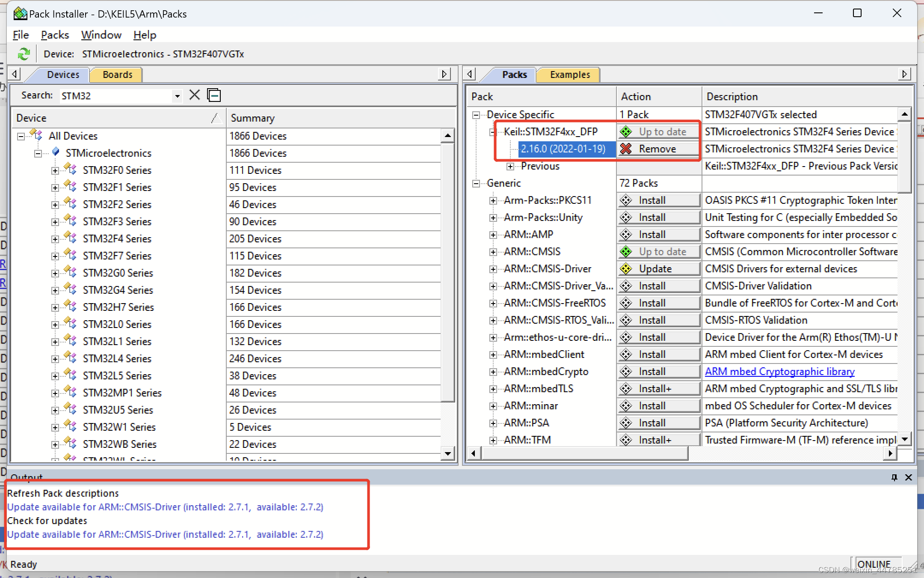Click the green refresh packs icon
The image size is (924, 578).
pos(24,54)
